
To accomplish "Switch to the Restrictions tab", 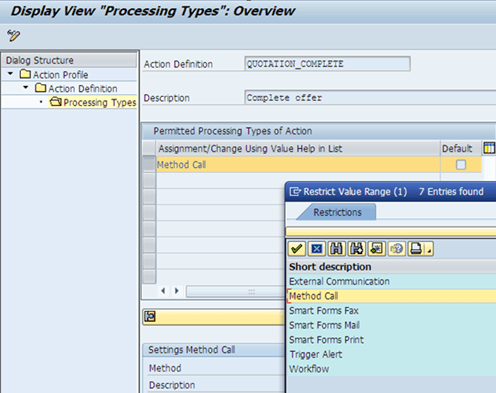I will (x=337, y=212).
